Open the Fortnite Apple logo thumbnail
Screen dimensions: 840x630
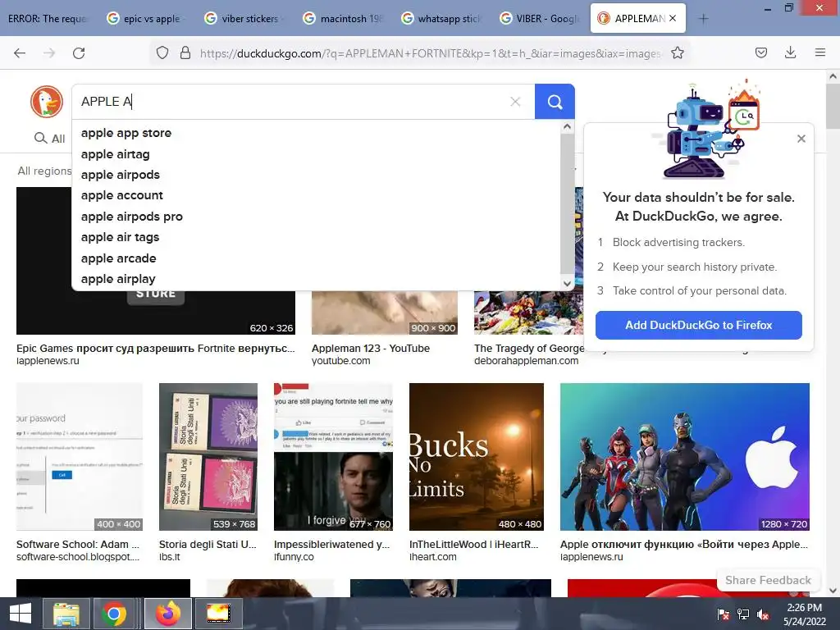click(685, 456)
